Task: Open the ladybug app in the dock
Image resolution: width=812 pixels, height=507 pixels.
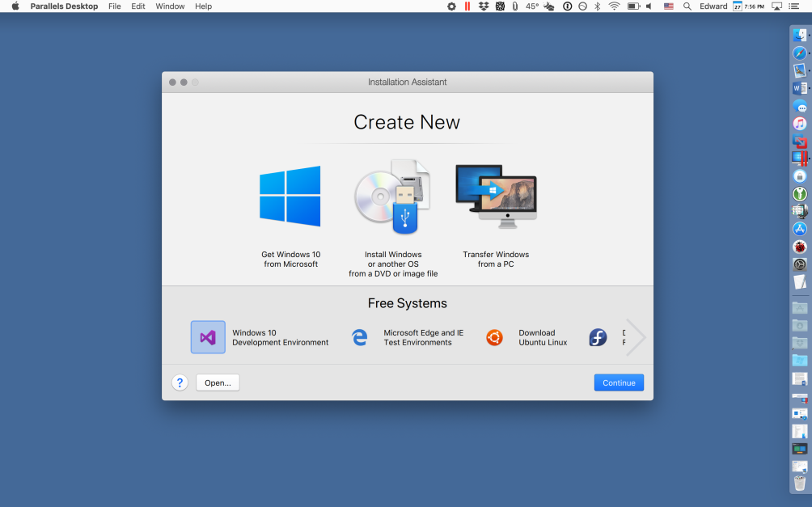Action: tap(800, 247)
